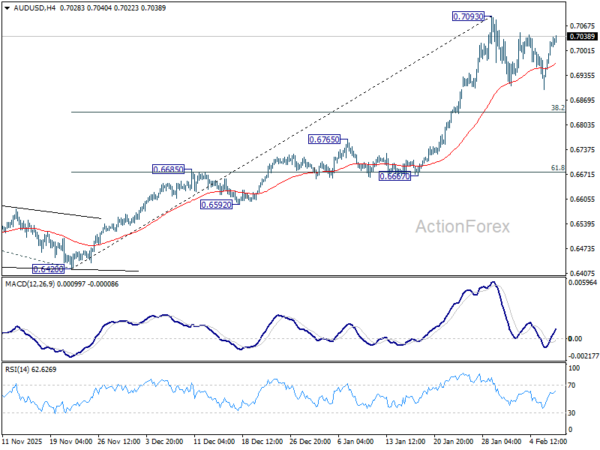This screenshot has height=450, width=600.
Task: Click the current price tag 0.70389
Action: 582,36
